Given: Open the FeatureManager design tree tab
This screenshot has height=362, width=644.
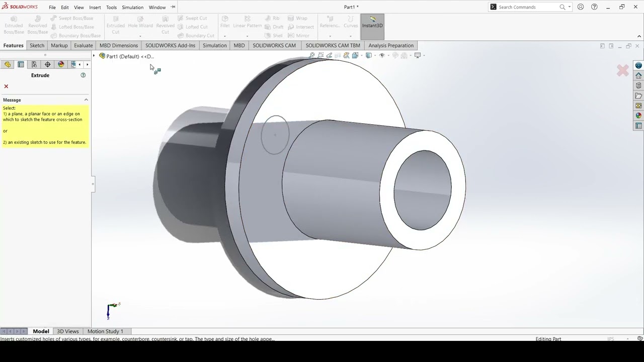Looking at the screenshot, I should click(x=8, y=64).
